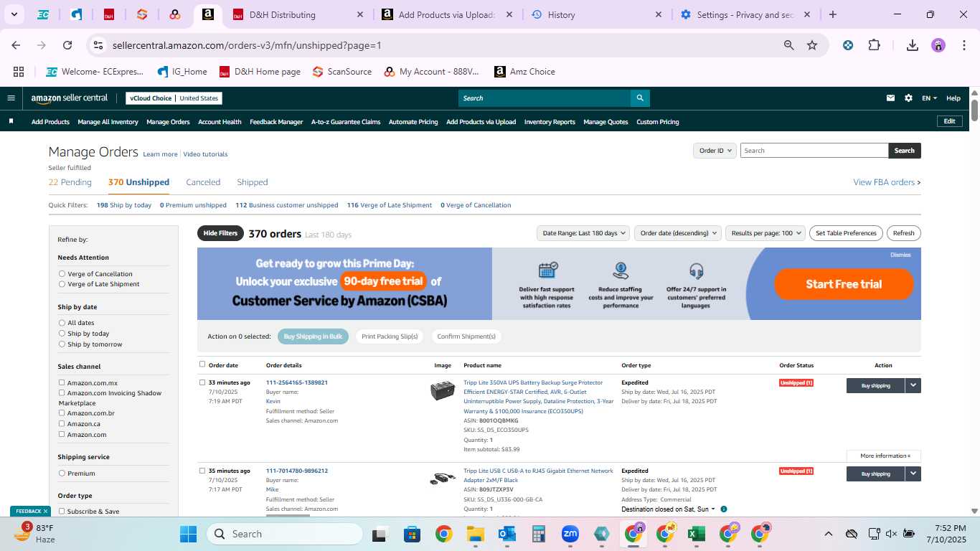Open Windows Start menu

click(x=188, y=534)
